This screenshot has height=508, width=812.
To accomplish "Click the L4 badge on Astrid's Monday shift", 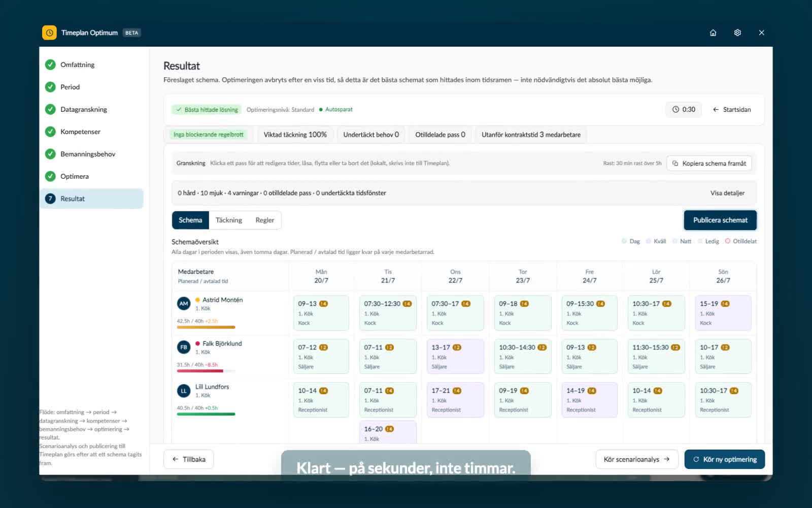I will tap(323, 304).
